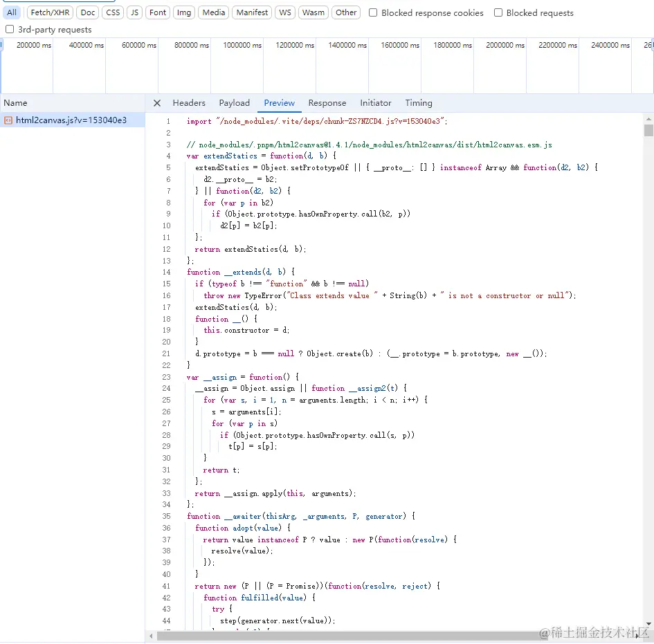The image size is (654, 644).
Task: Click the 1000000 ms timeline marker
Action: (x=242, y=45)
